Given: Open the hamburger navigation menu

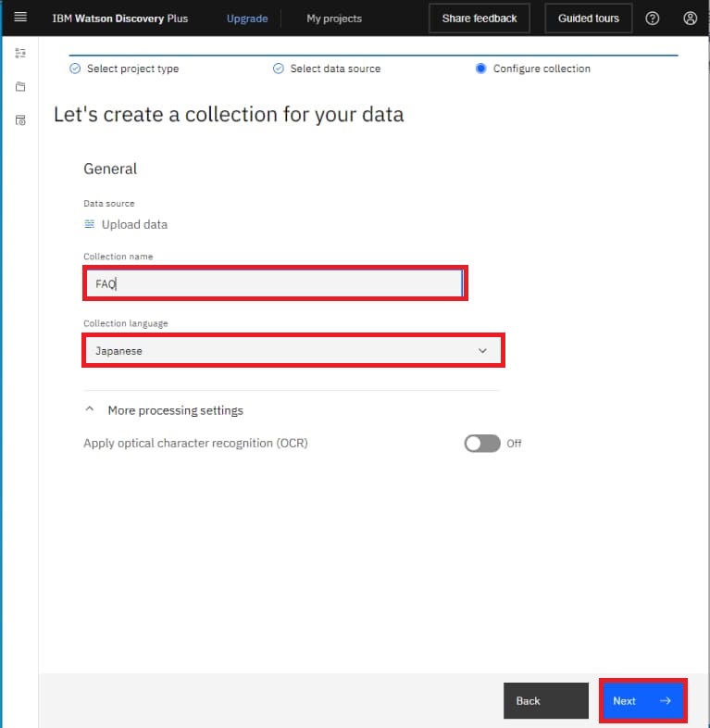Looking at the screenshot, I should click(20, 18).
